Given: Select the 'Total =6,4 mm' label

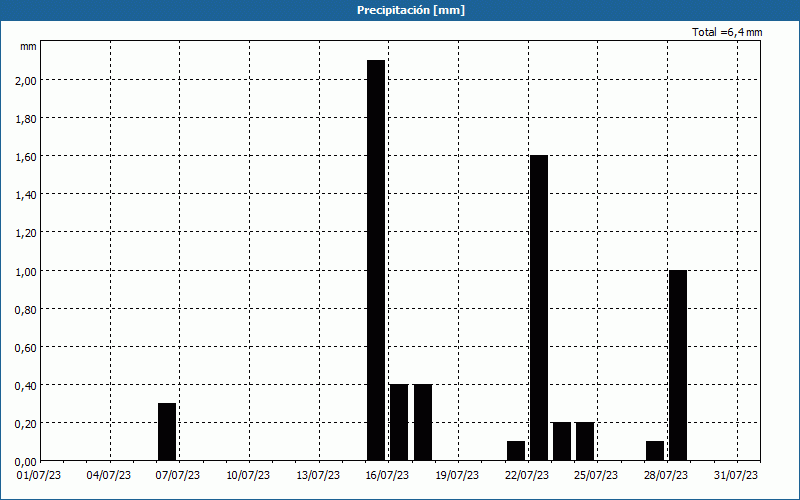Looking at the screenshot, I should 727,32.
